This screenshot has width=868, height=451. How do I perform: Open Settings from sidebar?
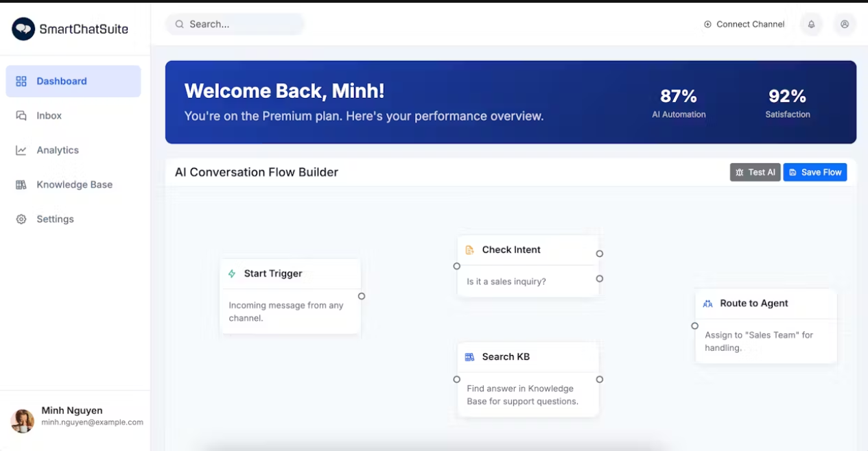pos(73,219)
